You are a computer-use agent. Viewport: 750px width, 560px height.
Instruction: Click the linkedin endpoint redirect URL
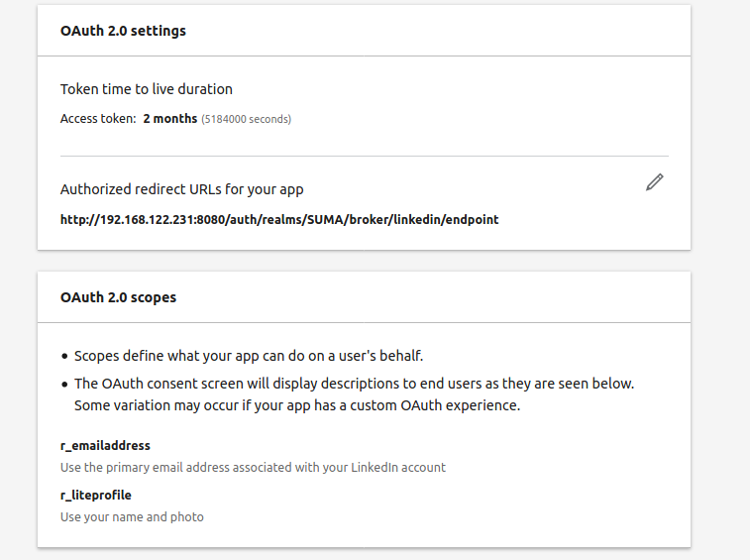[279, 219]
